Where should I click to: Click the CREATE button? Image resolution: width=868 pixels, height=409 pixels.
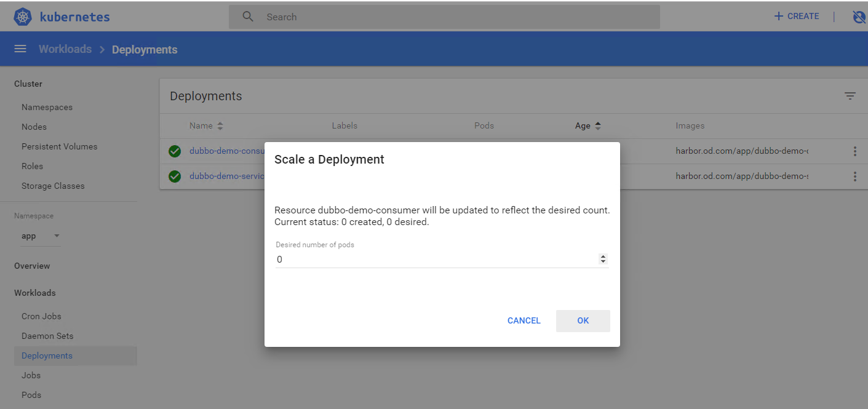point(796,17)
